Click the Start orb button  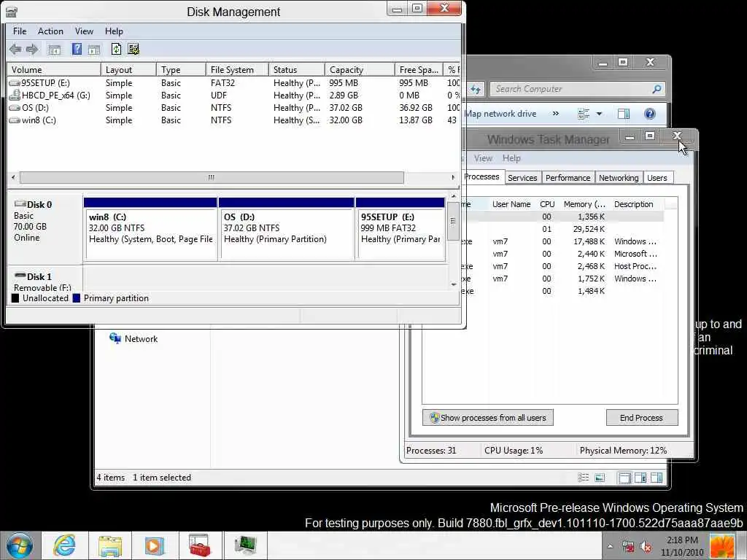[20, 545]
